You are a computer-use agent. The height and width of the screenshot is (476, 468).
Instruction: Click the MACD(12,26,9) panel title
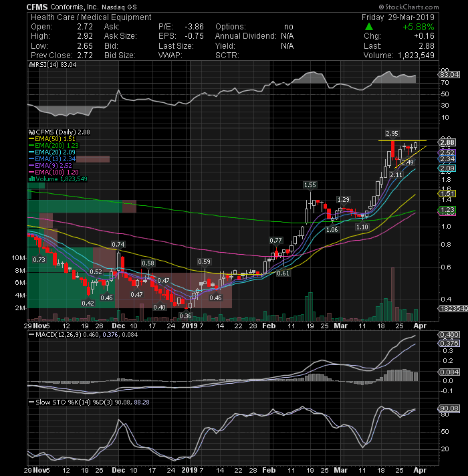[58, 334]
